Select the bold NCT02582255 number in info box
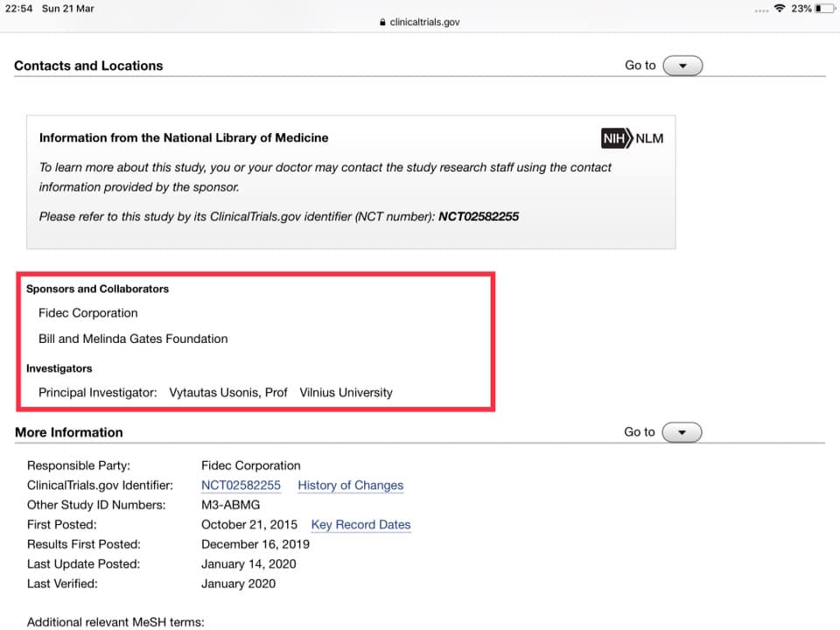Image resolution: width=840 pixels, height=630 pixels. coord(479,216)
